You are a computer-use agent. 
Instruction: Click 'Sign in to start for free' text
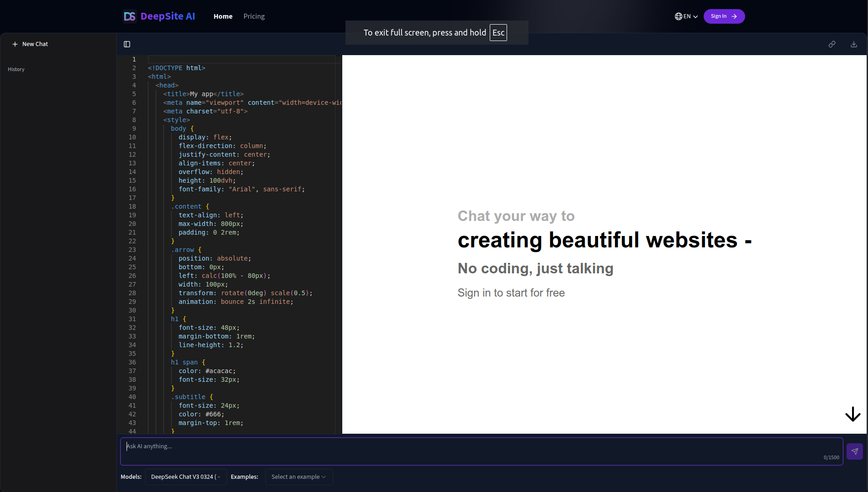point(511,293)
